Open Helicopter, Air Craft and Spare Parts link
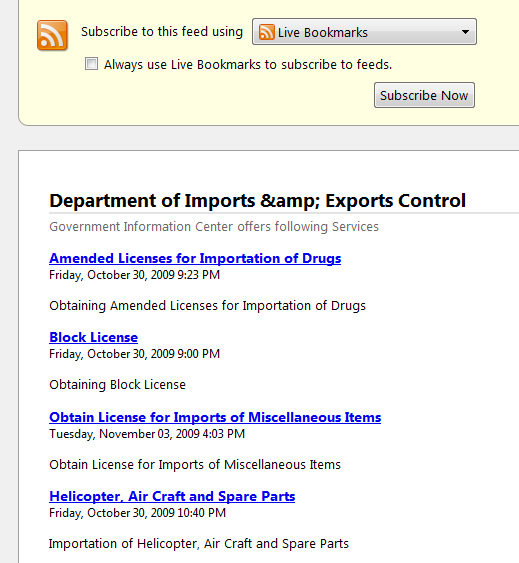519x563 pixels. click(172, 496)
